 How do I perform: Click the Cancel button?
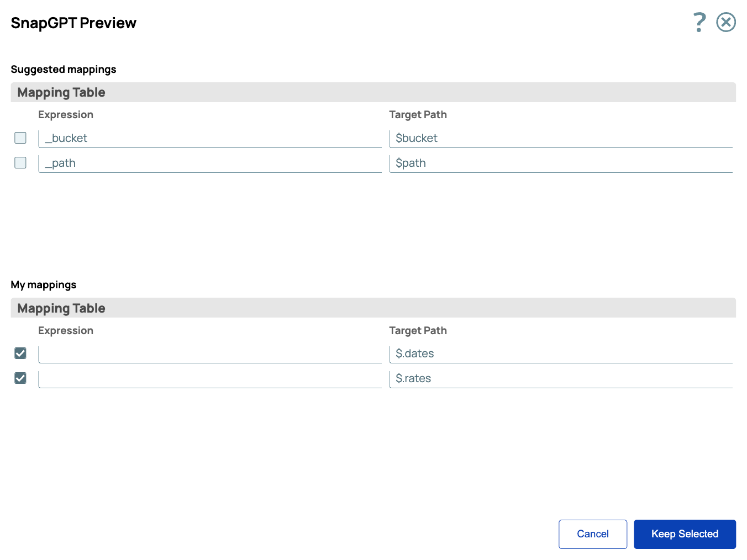point(593,534)
